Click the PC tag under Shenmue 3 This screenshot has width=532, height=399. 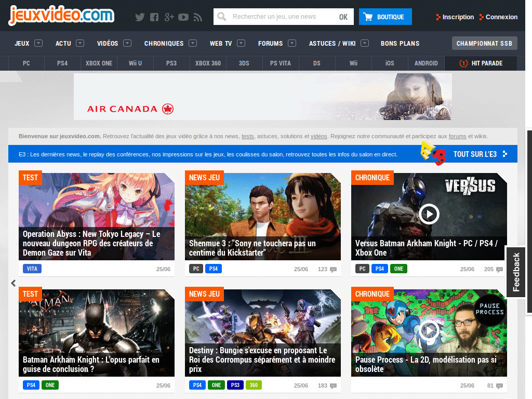point(196,269)
